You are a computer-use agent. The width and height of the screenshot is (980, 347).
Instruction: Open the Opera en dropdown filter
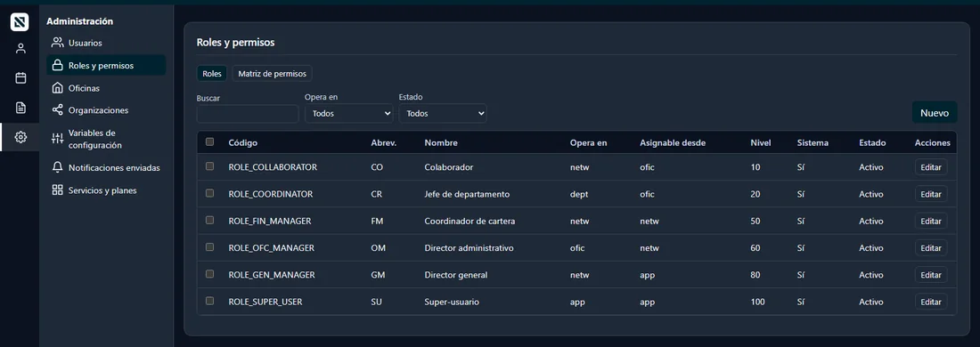pyautogui.click(x=348, y=114)
